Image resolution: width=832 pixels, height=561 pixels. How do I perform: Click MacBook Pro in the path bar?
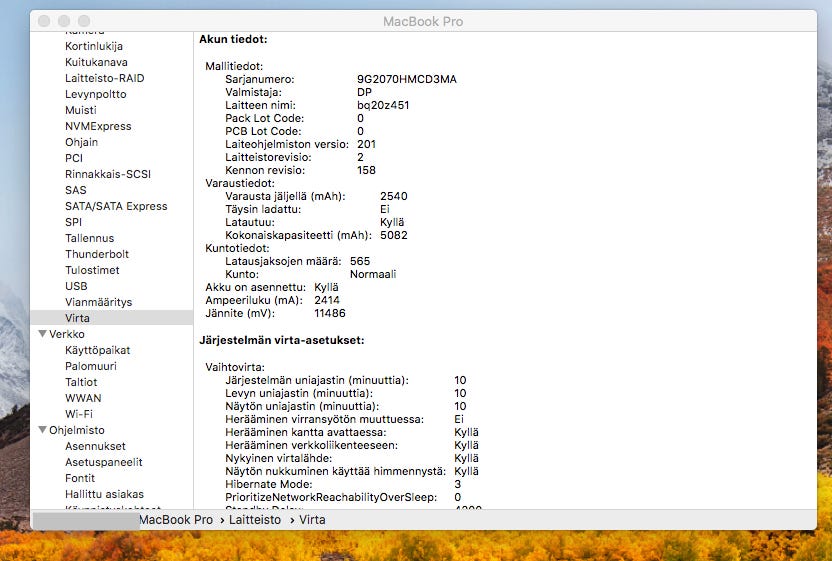[x=175, y=520]
